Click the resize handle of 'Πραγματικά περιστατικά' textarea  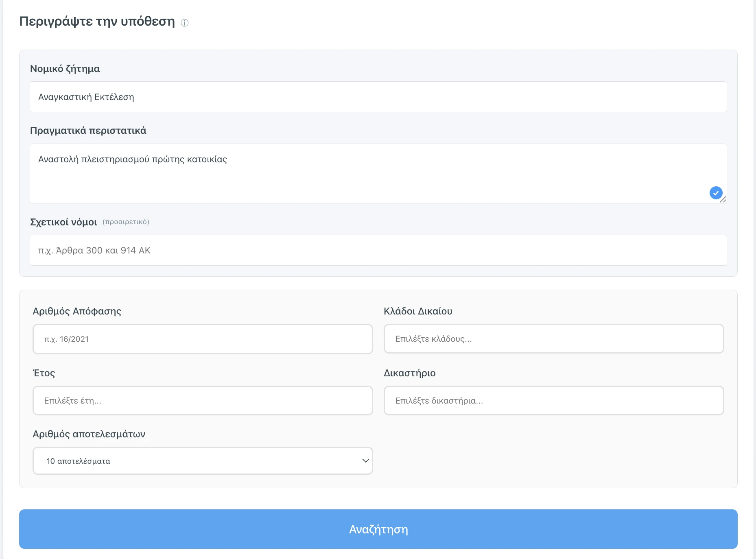(x=723, y=199)
